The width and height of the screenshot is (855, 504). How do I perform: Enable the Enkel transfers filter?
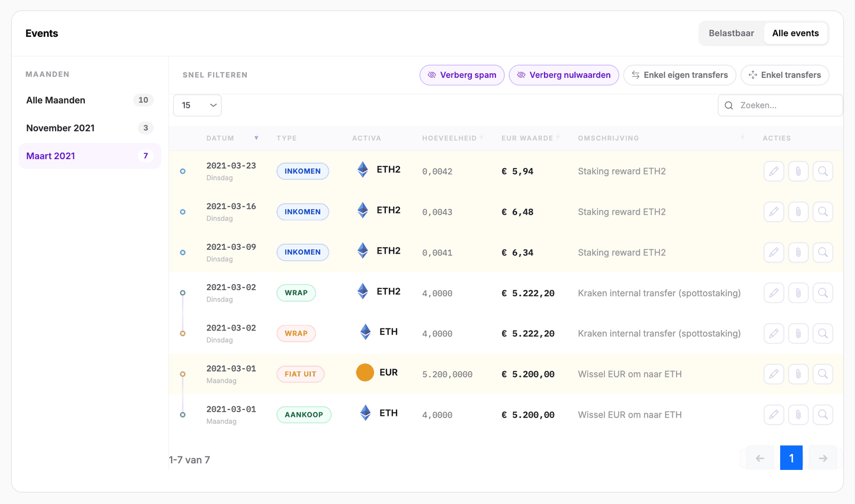point(785,75)
